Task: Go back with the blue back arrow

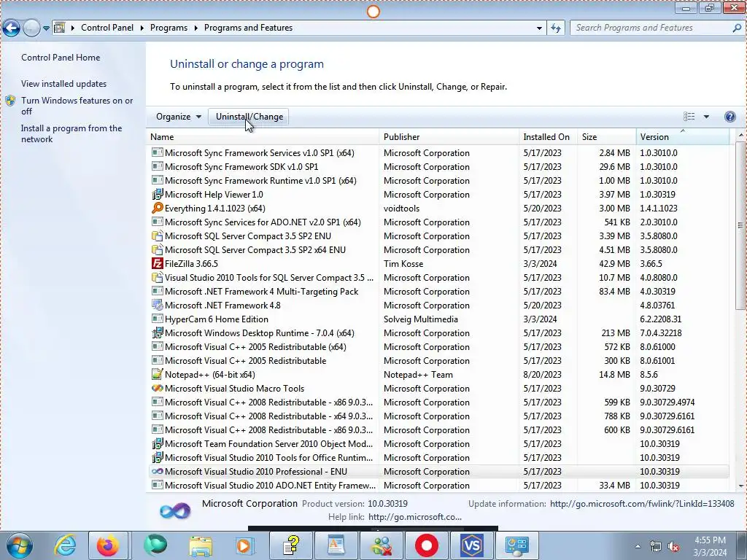Action: tap(12, 28)
